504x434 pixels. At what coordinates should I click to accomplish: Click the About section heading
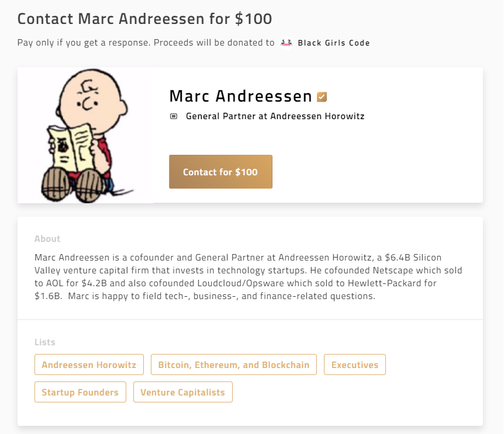coord(47,238)
